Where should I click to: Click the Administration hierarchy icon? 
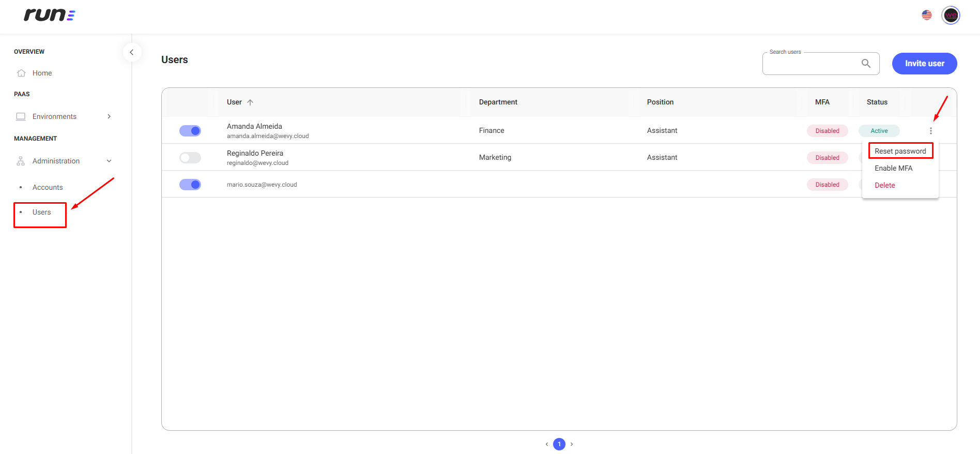coord(21,161)
